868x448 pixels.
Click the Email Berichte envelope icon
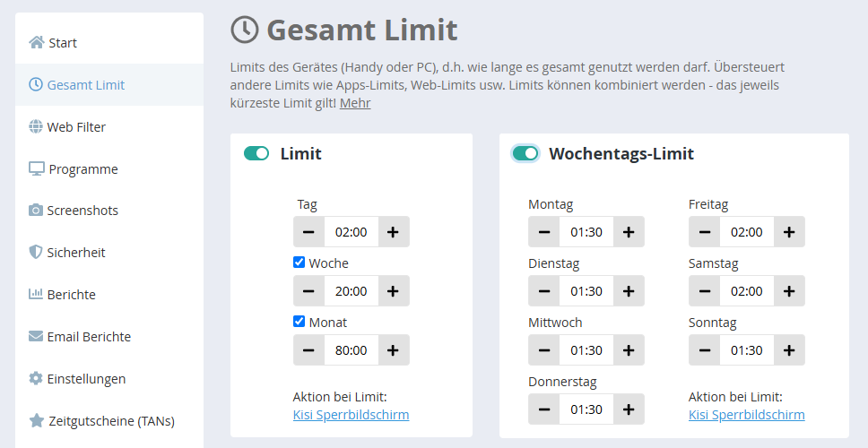(x=36, y=337)
